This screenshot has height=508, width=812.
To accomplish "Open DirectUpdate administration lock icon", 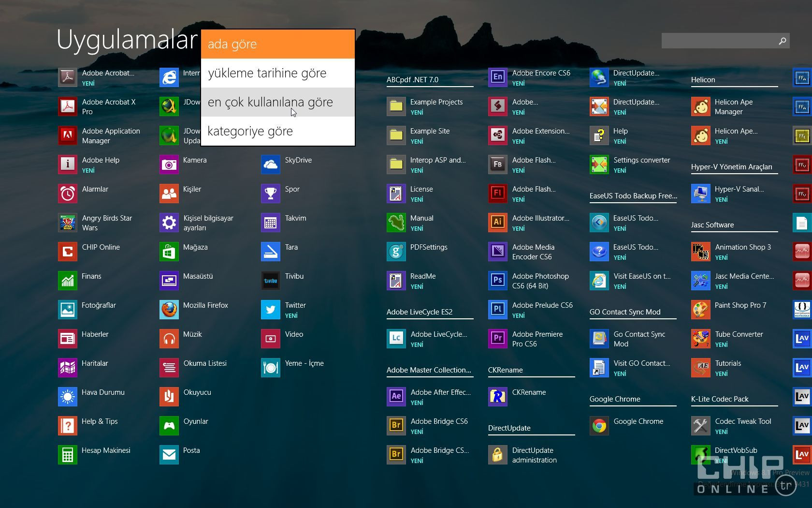I will click(498, 455).
